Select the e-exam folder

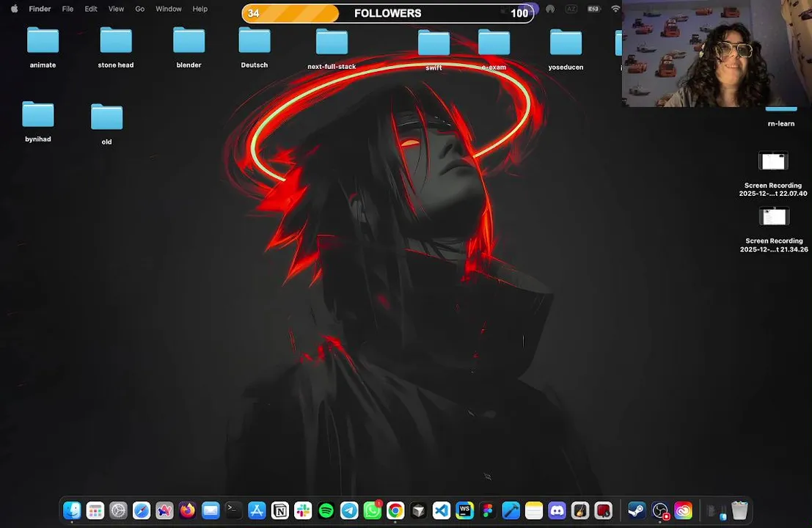[494, 43]
